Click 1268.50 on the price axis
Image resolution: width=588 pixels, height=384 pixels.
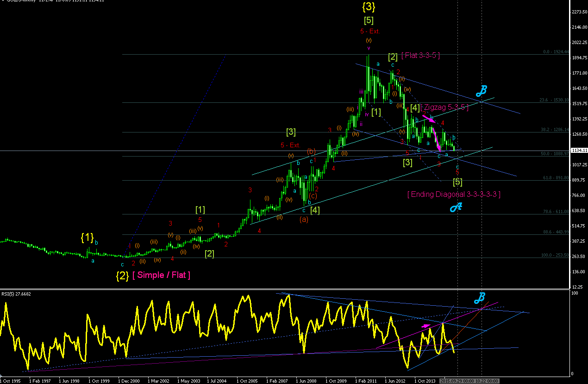coord(580,134)
